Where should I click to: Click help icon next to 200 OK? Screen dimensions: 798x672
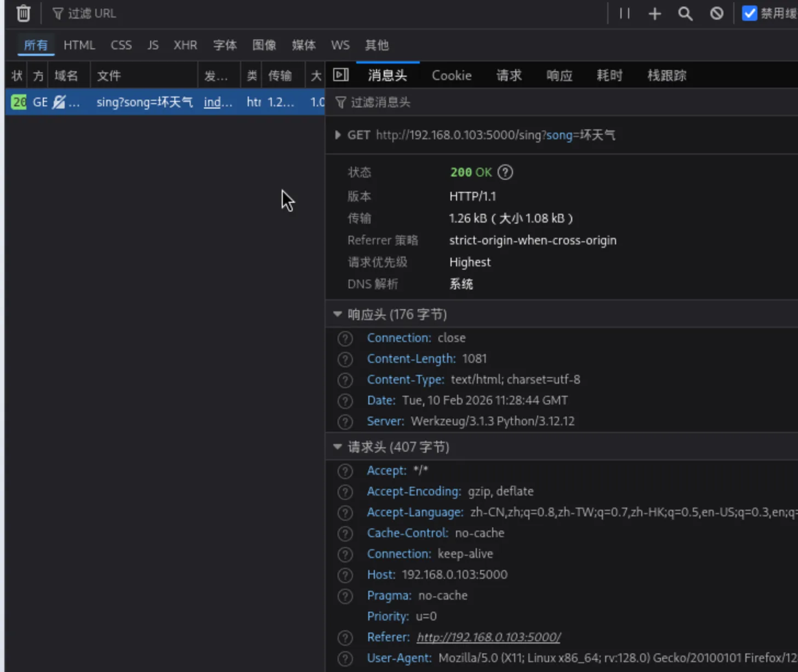pos(505,172)
